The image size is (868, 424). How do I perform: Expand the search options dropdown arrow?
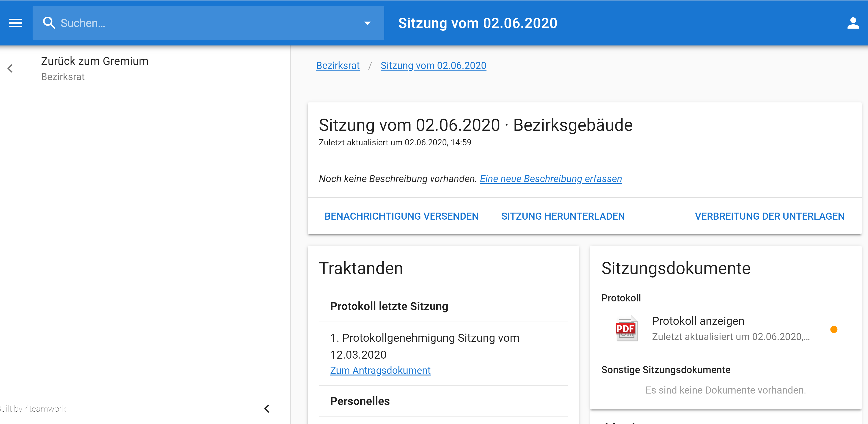(x=367, y=23)
